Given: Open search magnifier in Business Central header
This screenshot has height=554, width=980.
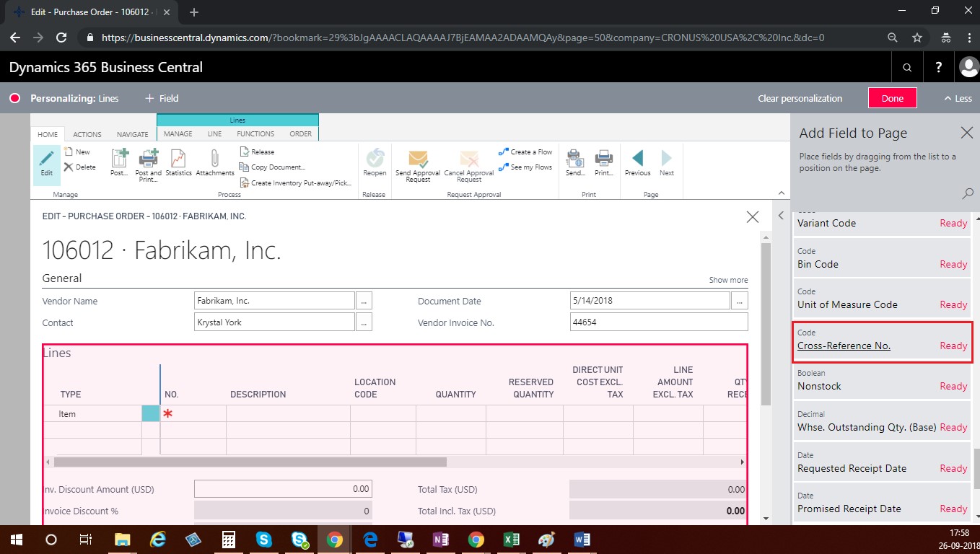Looking at the screenshot, I should (x=907, y=68).
